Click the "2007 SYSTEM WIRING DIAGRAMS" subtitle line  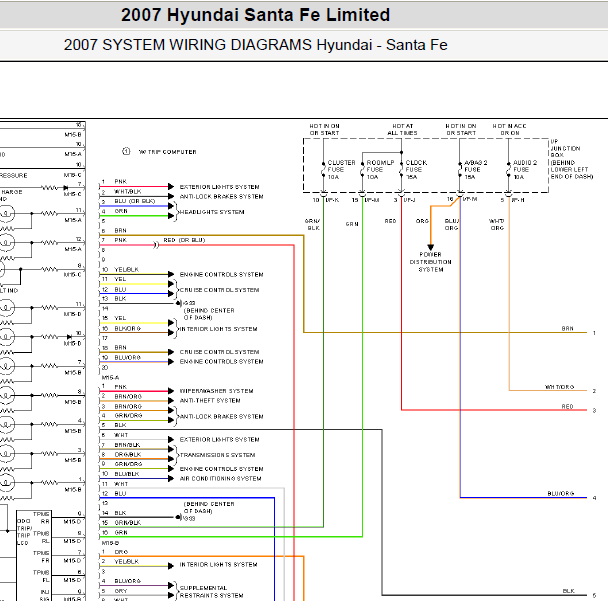tap(256, 45)
